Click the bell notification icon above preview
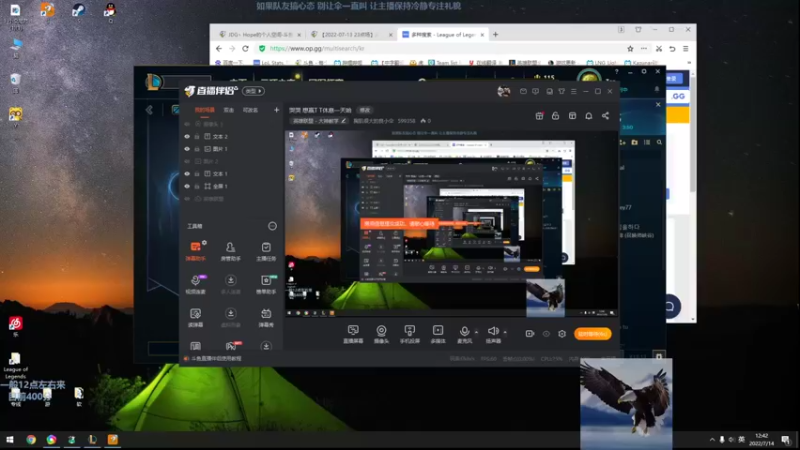The image size is (800, 450). pyautogui.click(x=589, y=116)
